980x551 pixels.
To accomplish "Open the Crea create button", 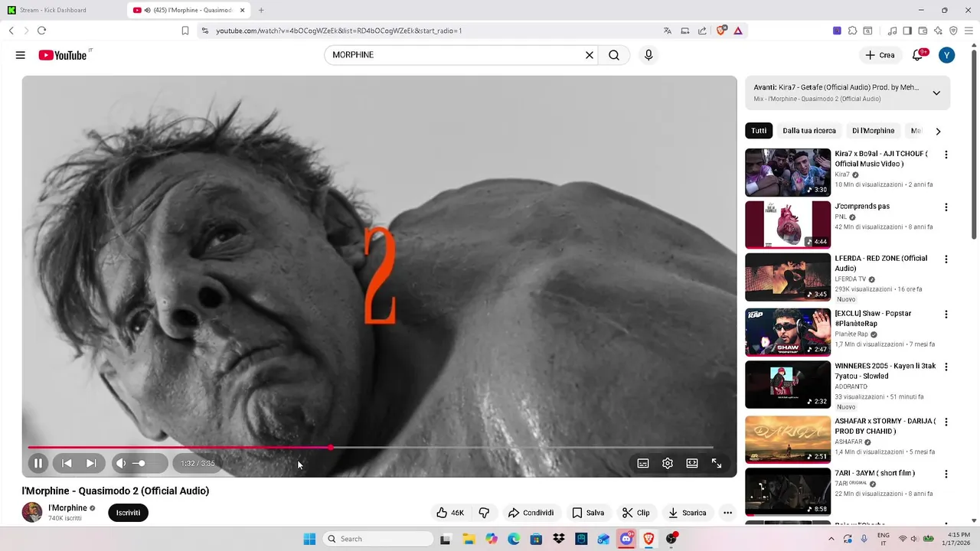I will click(x=880, y=55).
